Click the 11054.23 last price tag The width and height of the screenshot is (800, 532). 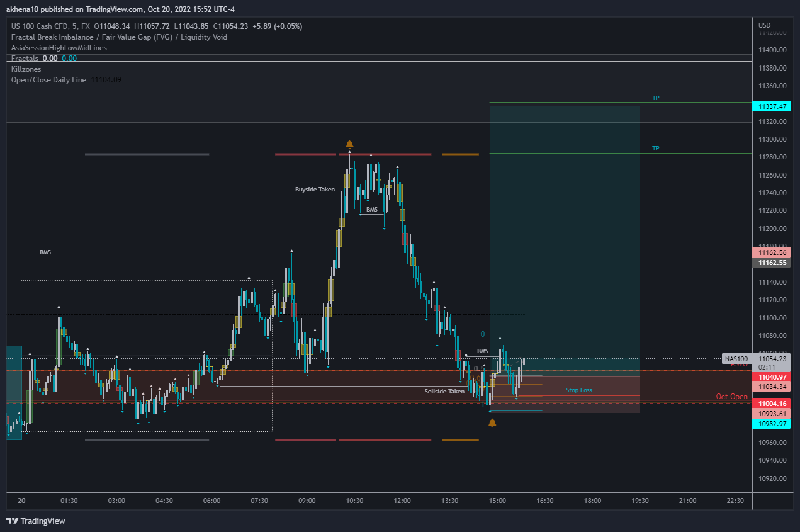coord(771,359)
